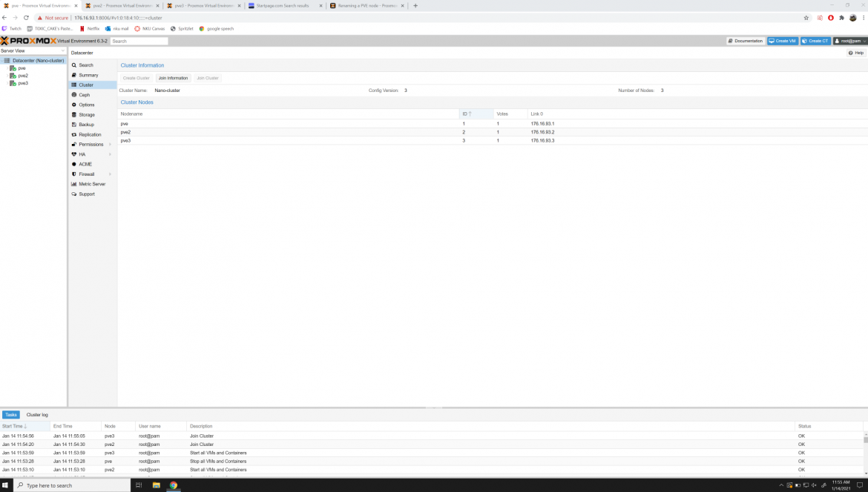The width and height of the screenshot is (868, 492).
Task: Open the Storage database icon
Action: tap(74, 115)
